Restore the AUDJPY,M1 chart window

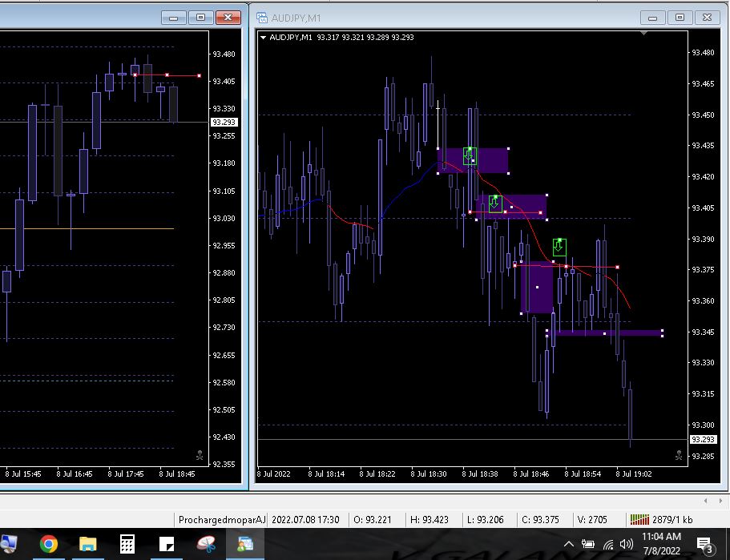pyautogui.click(x=680, y=17)
